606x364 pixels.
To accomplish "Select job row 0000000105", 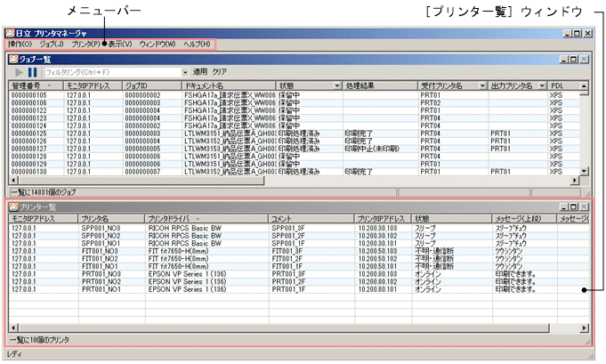I will tap(294, 95).
